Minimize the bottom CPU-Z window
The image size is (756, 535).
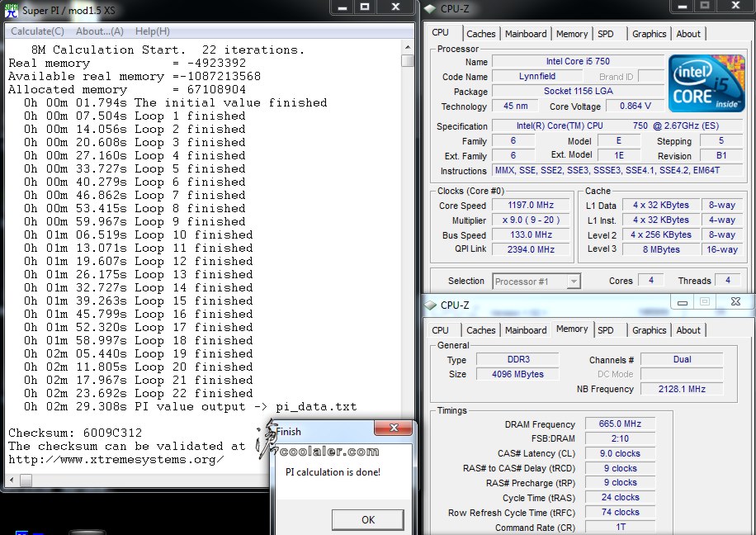click(683, 302)
